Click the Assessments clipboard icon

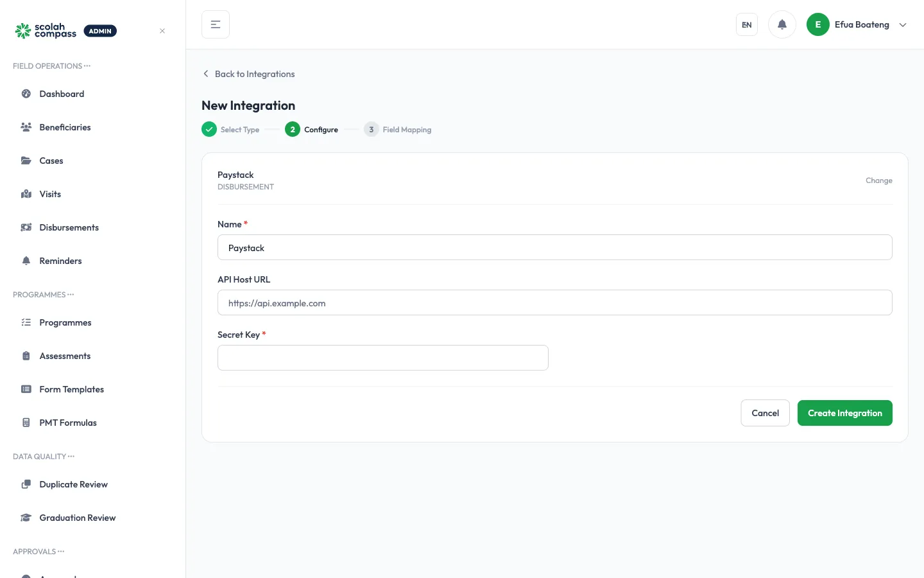click(26, 356)
